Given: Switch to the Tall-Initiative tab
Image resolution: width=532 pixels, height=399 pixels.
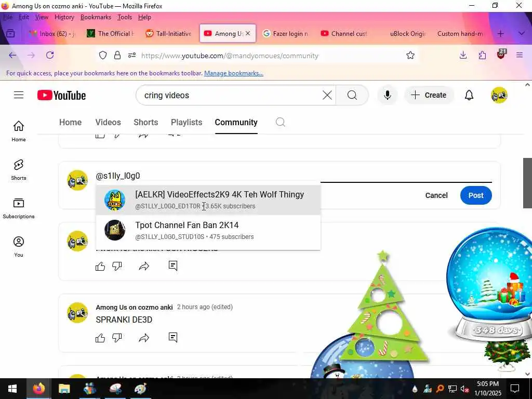Looking at the screenshot, I should click(169, 33).
